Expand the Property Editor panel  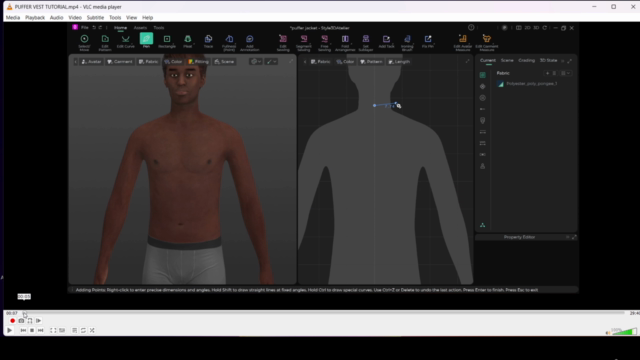[x=574, y=237]
